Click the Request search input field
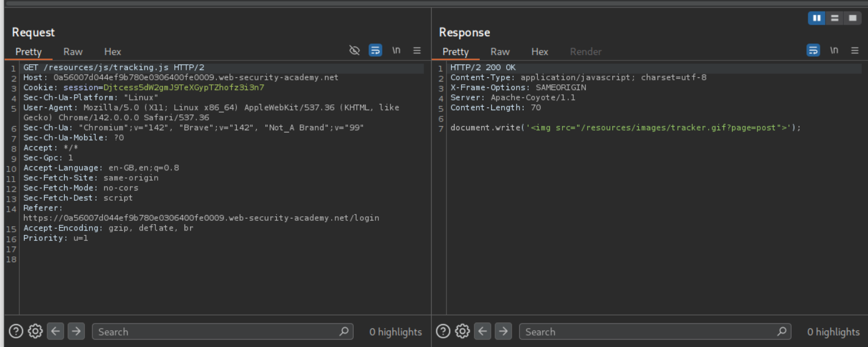This screenshot has width=868, height=347. tap(215, 332)
